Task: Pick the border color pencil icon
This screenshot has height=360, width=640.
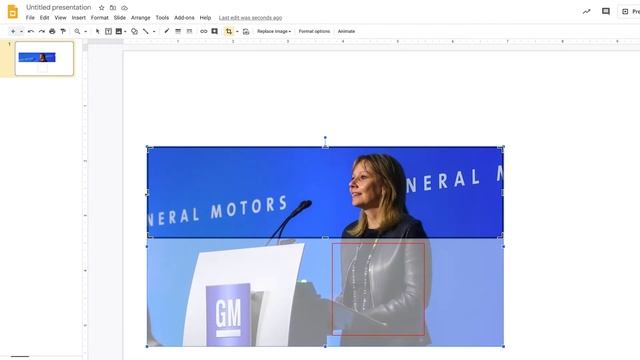Action: [167, 31]
